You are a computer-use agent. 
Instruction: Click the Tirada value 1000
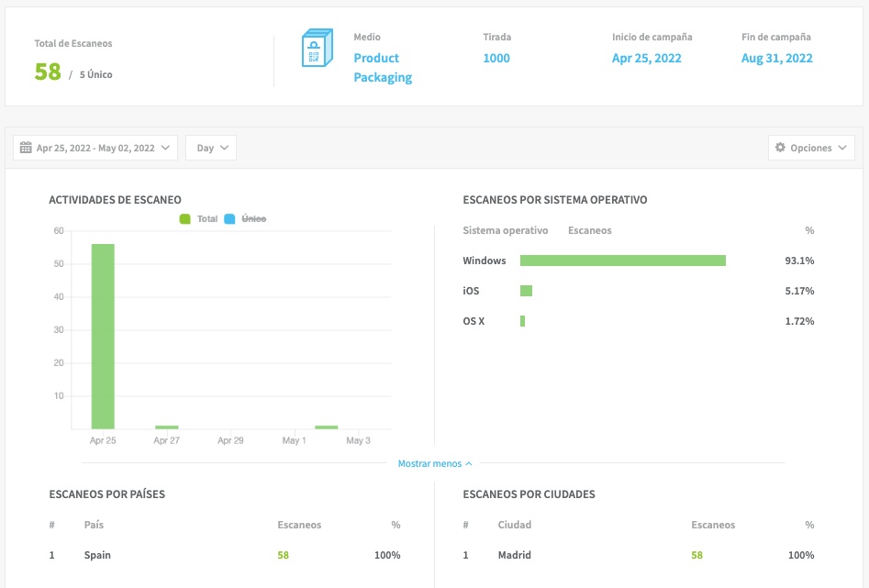point(496,58)
